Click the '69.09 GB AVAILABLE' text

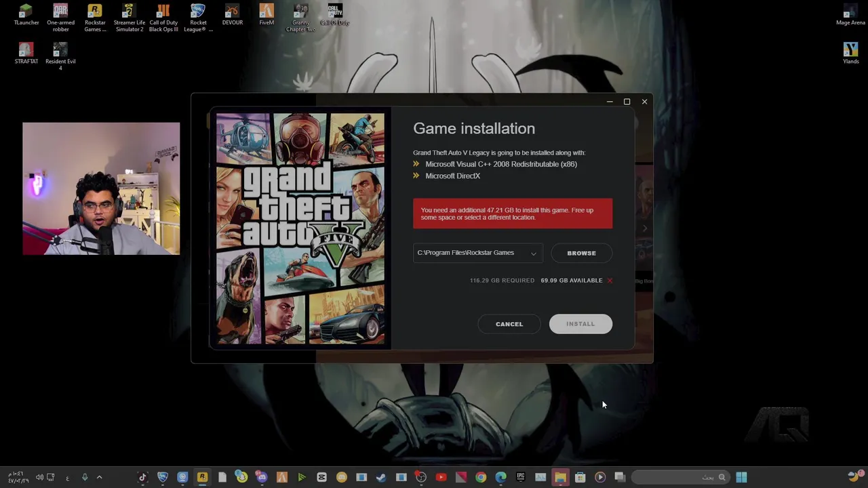(572, 281)
